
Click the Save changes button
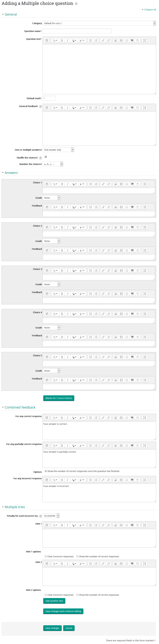pyautogui.click(x=52, y=628)
